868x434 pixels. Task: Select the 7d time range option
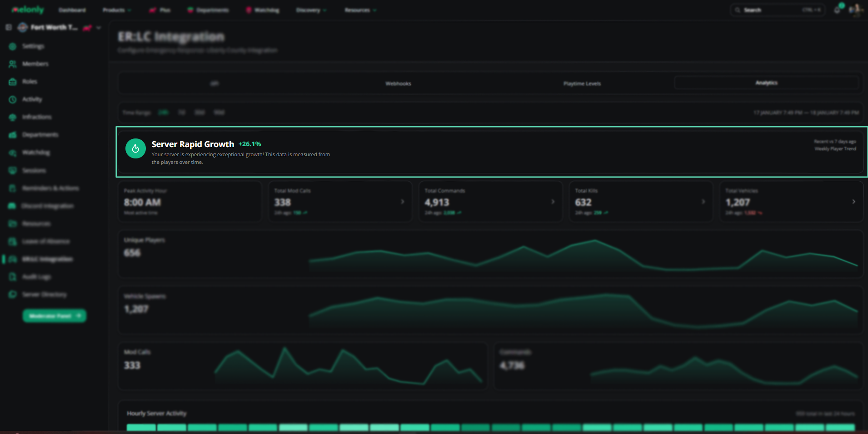tap(181, 112)
